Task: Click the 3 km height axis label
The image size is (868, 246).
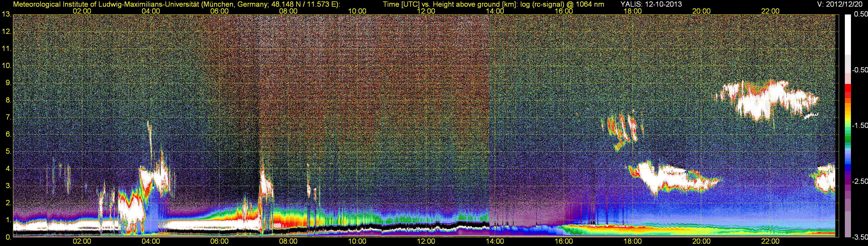Action: 8,186
